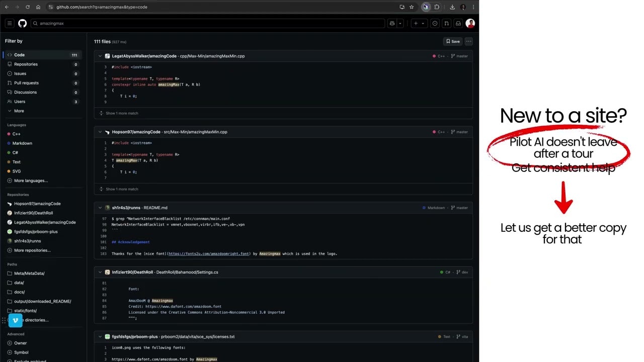The height and width of the screenshot is (362, 644).
Task: Show More languages in filter sidebar
Action: pyautogui.click(x=28, y=180)
